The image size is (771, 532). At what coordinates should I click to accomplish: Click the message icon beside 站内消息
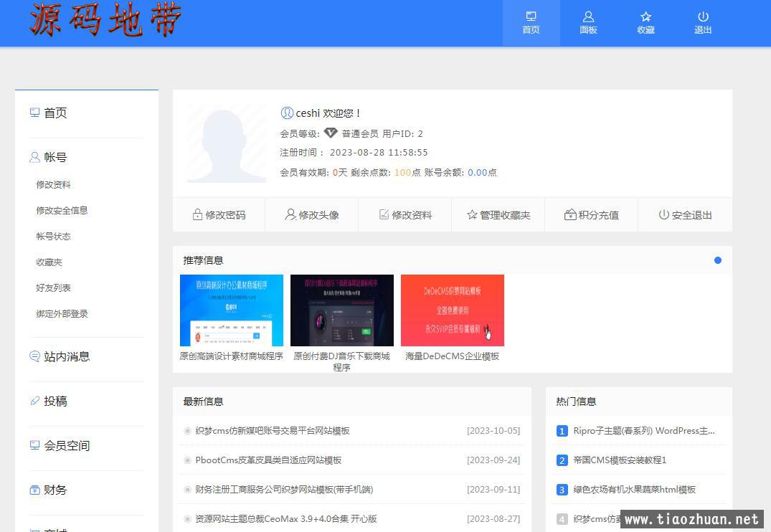click(34, 356)
